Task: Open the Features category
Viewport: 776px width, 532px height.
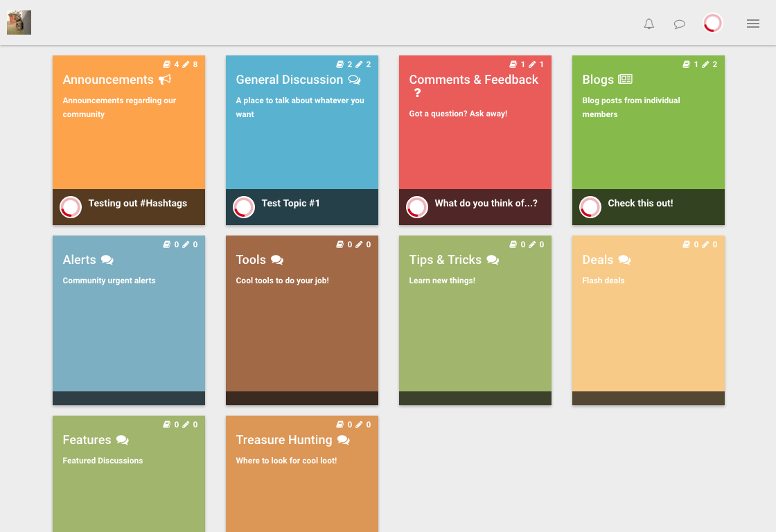Action: [87, 440]
